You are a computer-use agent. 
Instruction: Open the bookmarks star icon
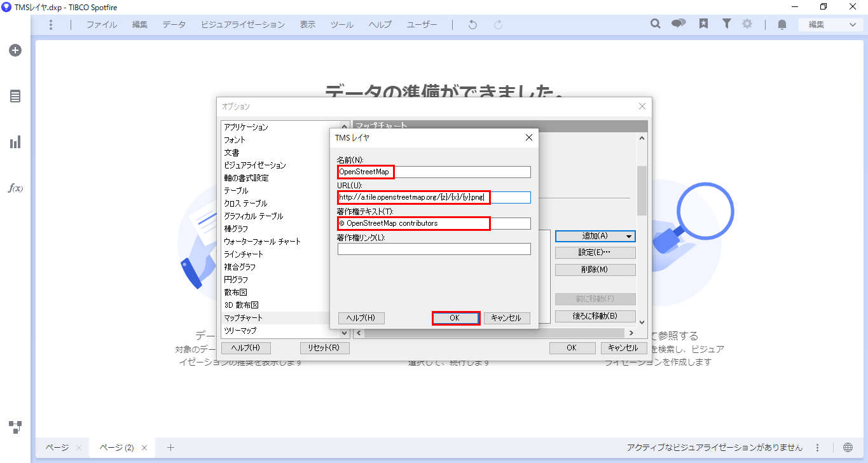(x=703, y=24)
